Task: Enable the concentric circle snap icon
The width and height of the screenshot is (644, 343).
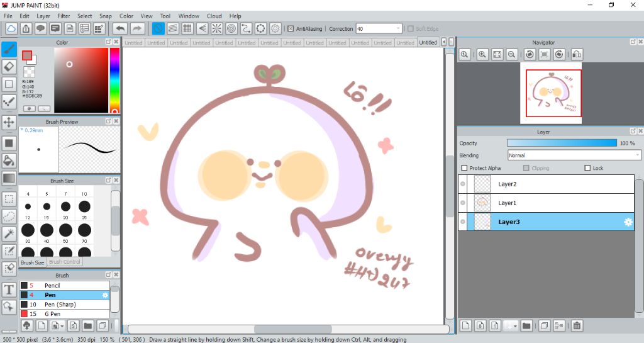Action: pyautogui.click(x=231, y=29)
